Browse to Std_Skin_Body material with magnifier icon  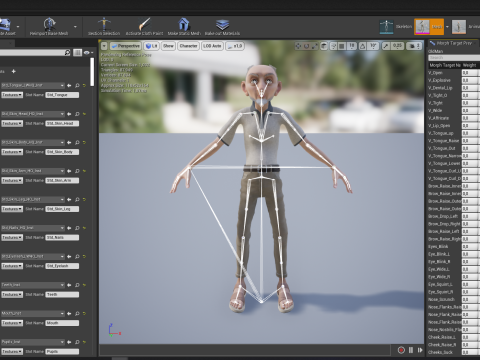[77, 143]
